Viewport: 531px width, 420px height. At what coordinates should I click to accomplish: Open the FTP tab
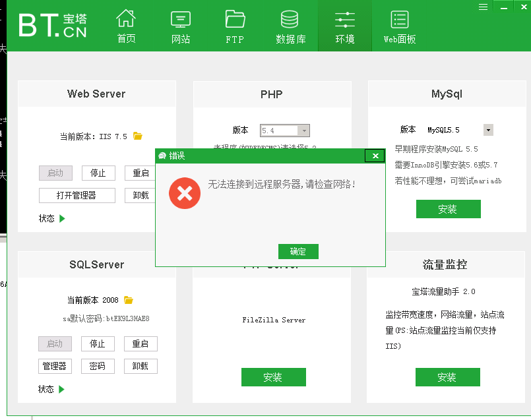[x=235, y=26]
